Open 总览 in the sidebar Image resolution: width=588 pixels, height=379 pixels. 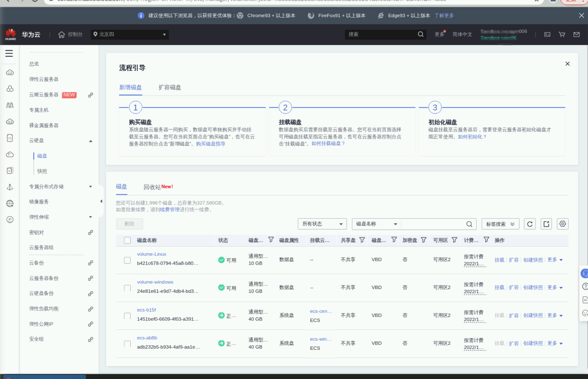[x=34, y=64]
